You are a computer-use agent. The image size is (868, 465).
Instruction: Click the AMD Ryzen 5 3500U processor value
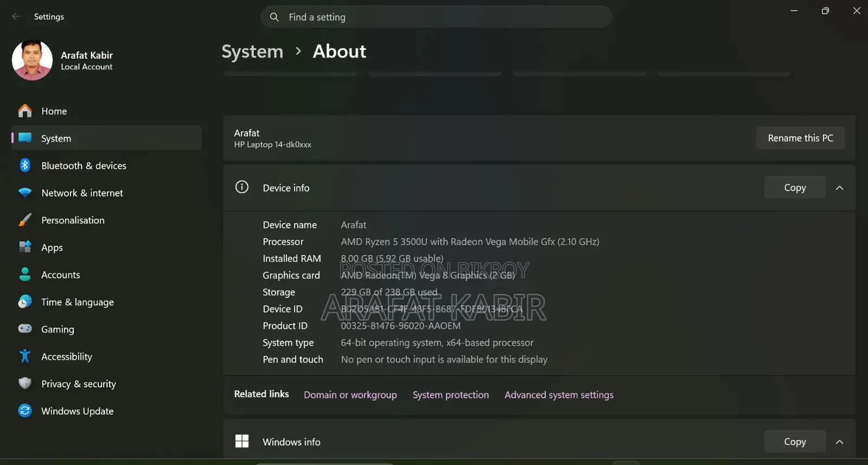pos(470,241)
